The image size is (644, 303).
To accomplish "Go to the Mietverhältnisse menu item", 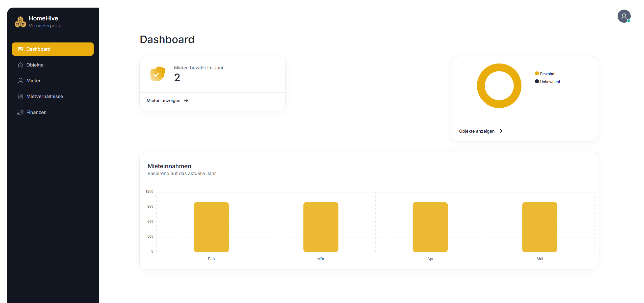I will tap(45, 96).
